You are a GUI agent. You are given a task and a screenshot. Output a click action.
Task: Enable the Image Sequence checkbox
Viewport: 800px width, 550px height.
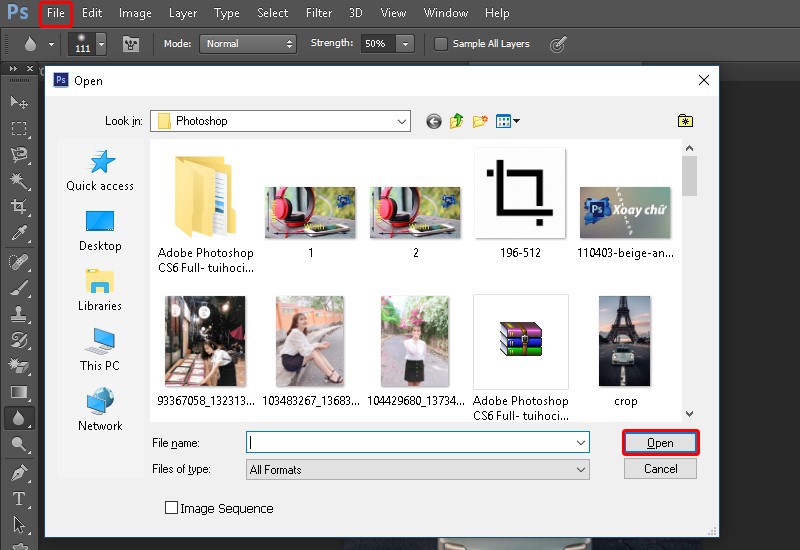point(171,508)
